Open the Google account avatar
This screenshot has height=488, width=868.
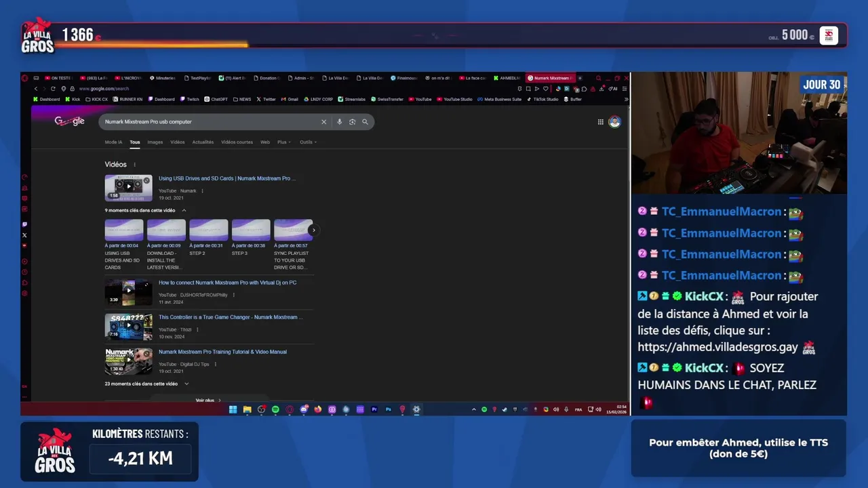tap(614, 122)
